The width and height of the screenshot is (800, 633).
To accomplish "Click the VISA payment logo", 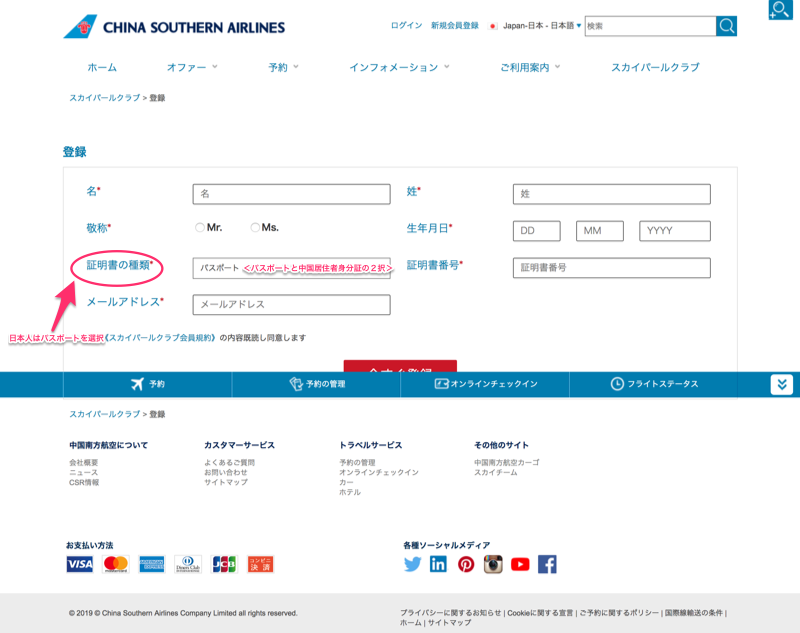I will coord(80,564).
